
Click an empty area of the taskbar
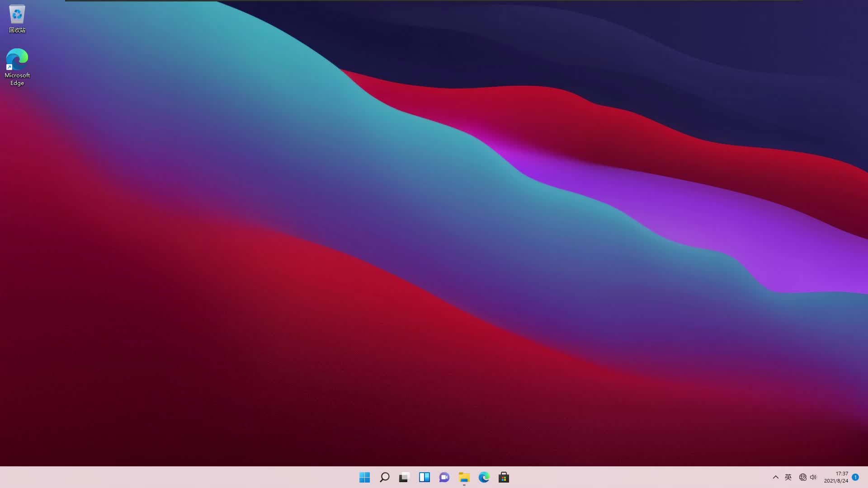(181, 477)
